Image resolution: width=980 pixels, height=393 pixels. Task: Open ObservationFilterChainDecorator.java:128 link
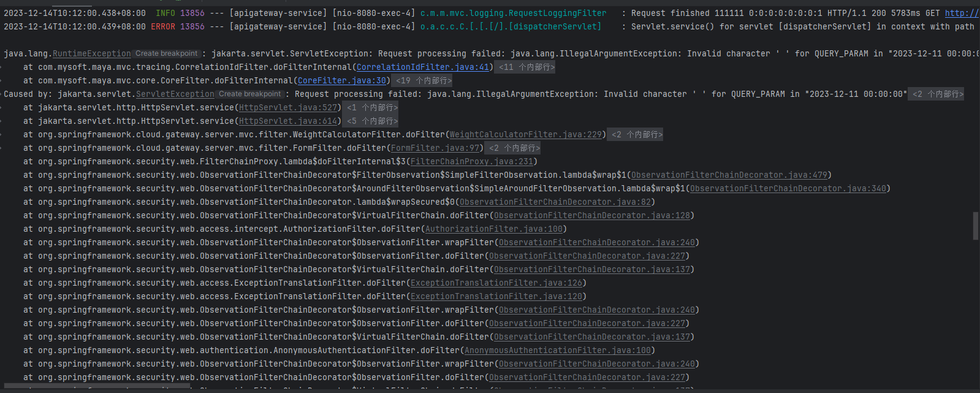(592, 215)
